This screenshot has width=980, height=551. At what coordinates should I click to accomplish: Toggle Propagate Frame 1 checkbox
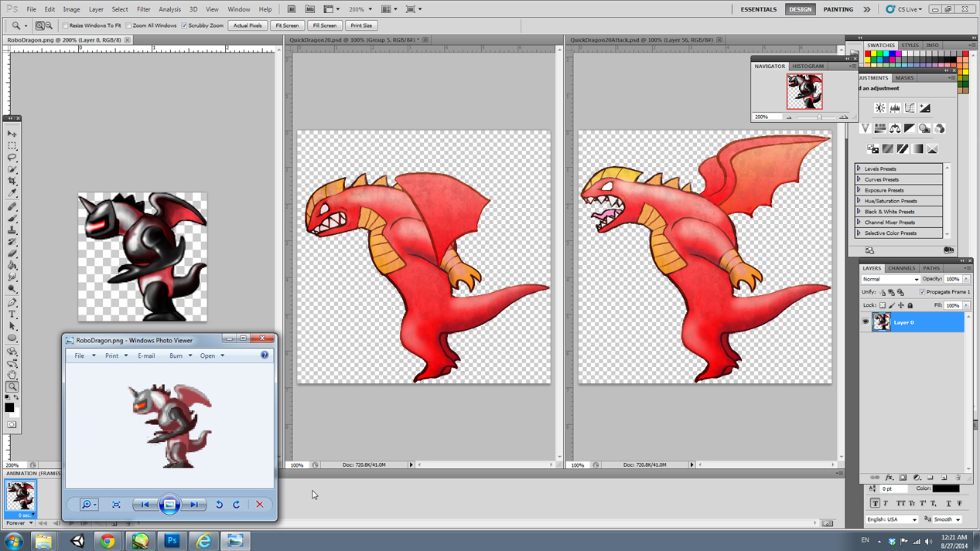coord(922,292)
